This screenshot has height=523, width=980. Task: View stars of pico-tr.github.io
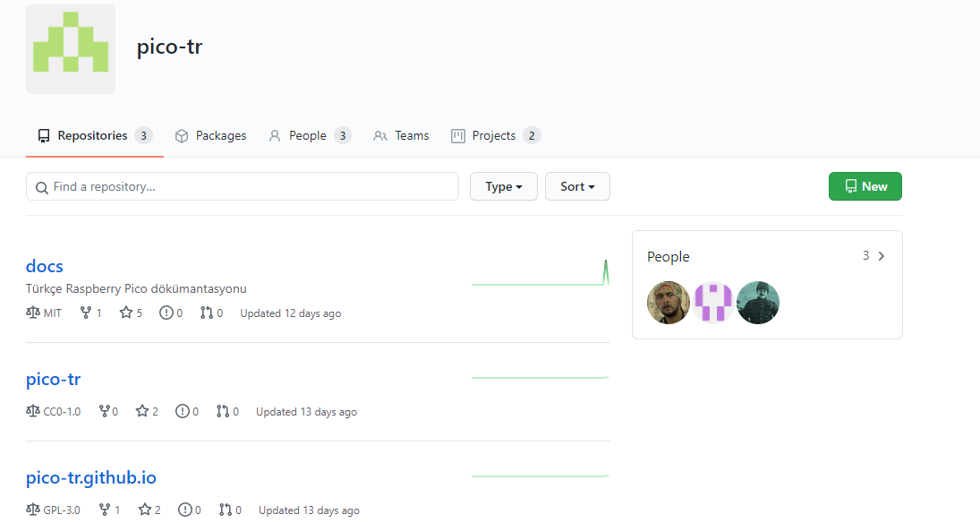click(x=149, y=510)
